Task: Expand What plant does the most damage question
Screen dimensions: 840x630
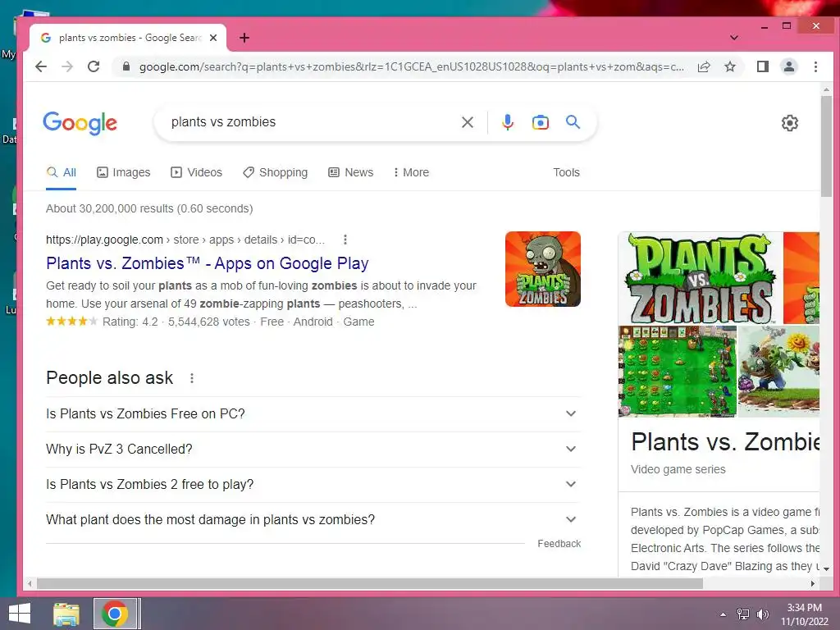Action: (x=313, y=519)
